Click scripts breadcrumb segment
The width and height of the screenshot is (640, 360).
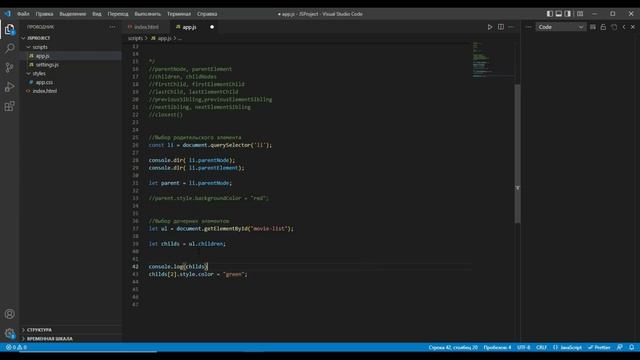136,38
